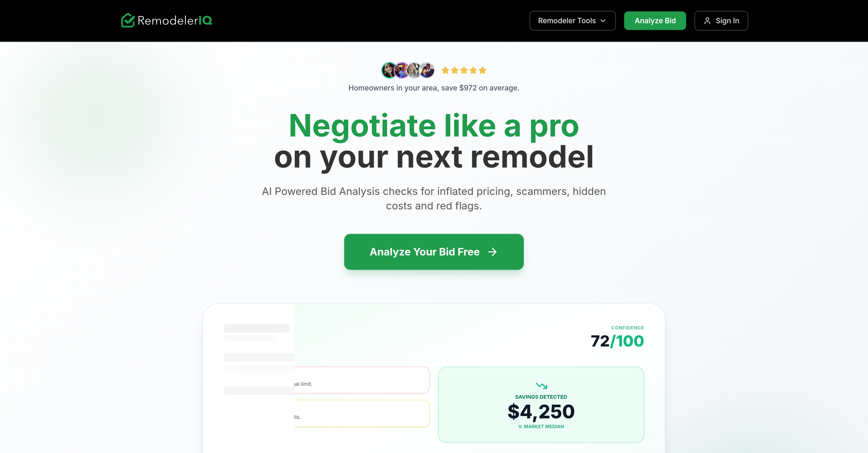Click the fifth gold rating star
Viewport: 868px width, 453px height.
click(x=483, y=70)
